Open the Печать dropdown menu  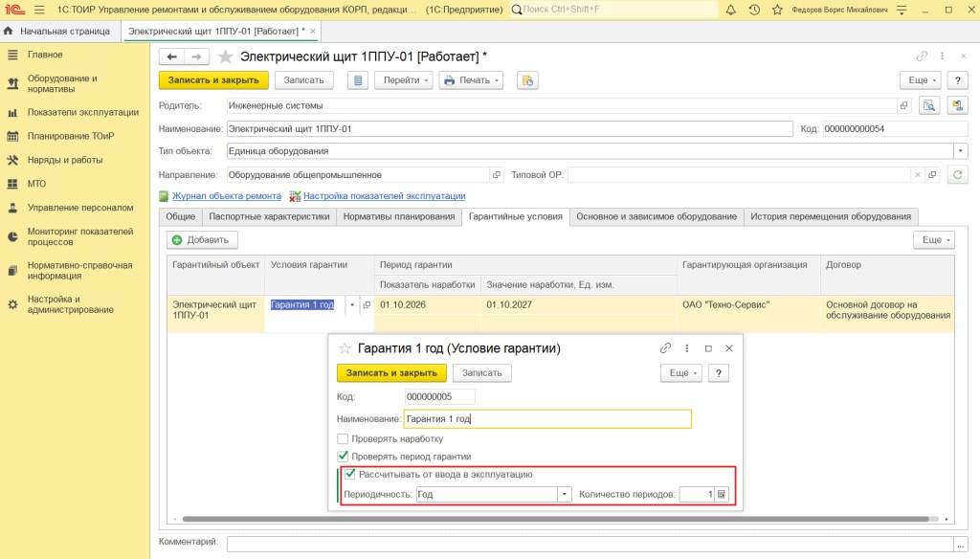click(x=471, y=80)
